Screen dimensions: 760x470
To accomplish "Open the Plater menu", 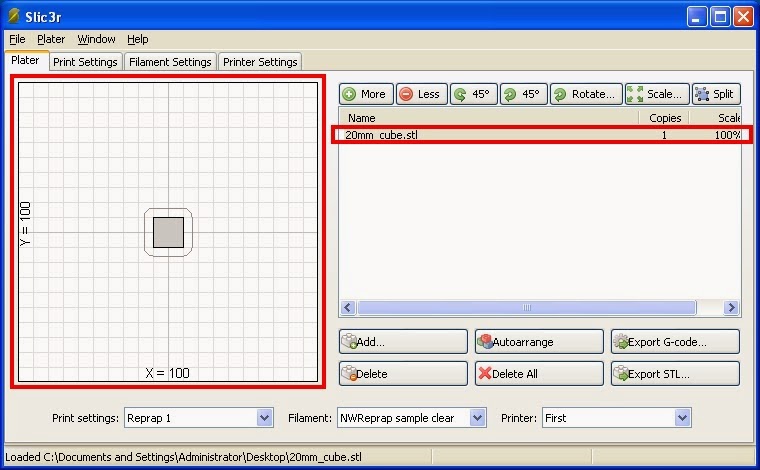I will tap(51, 39).
